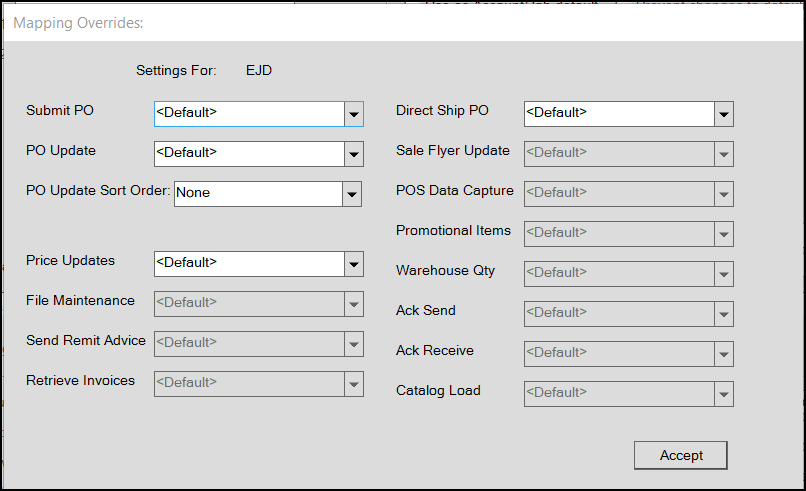This screenshot has height=491, width=806.
Task: Expand the Catalog Load dropdown
Action: click(x=629, y=394)
